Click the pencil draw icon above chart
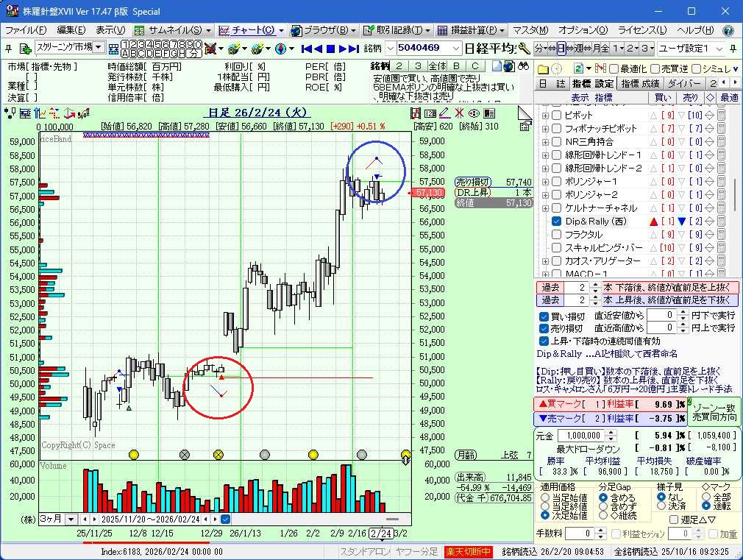This screenshot has width=743, height=560. 444,113
